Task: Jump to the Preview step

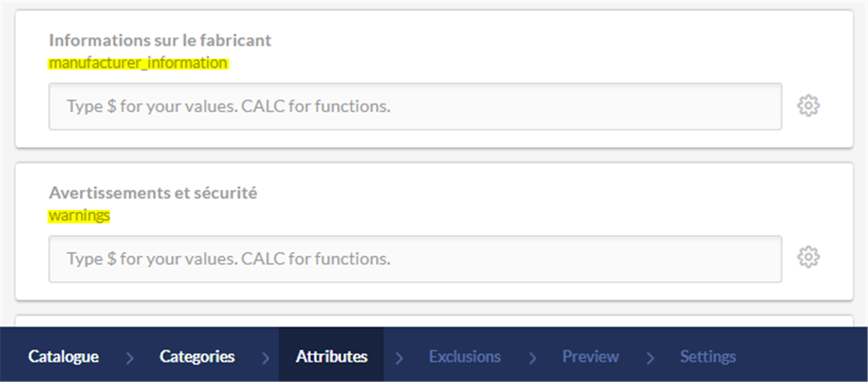Action: pos(590,356)
